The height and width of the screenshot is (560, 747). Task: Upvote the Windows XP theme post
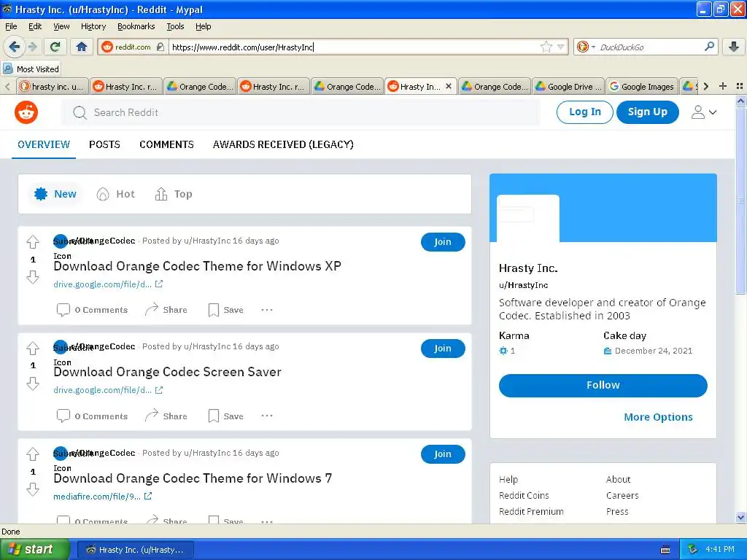(32, 242)
